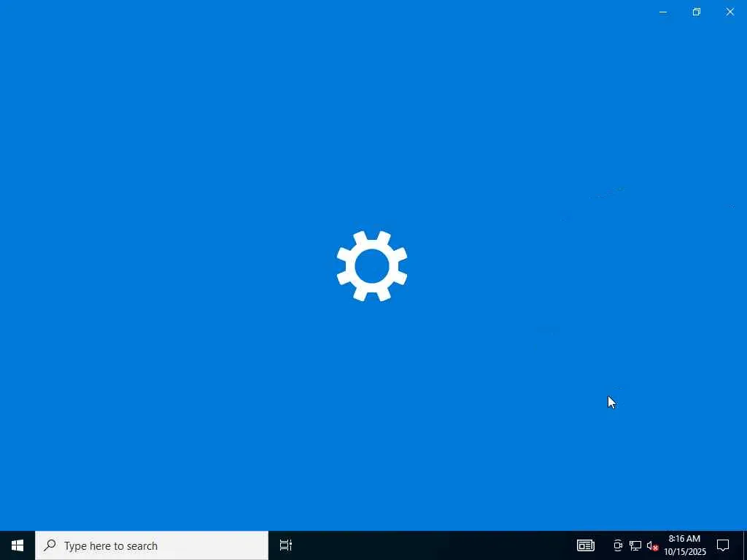Open the Action Center notifications icon
This screenshot has width=747, height=560.
point(723,545)
